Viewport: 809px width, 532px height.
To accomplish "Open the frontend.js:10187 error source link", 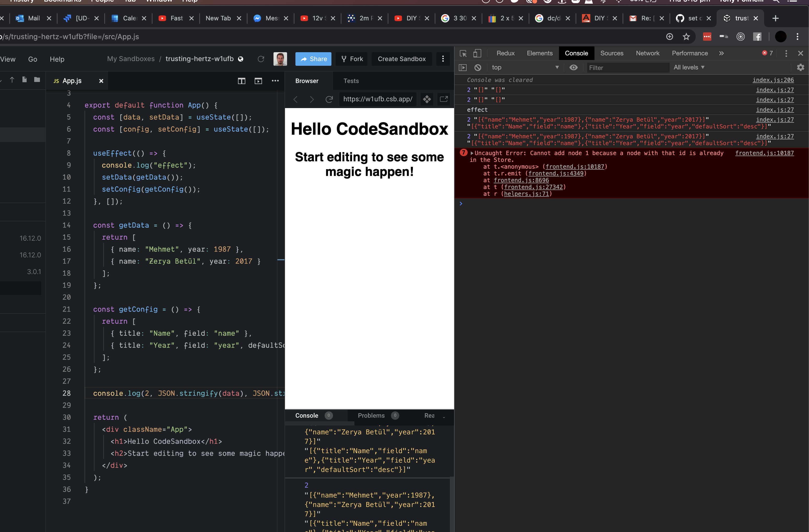I will click(765, 153).
